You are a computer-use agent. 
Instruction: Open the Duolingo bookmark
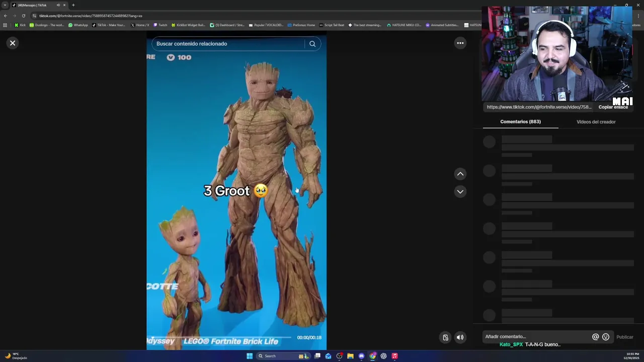(47, 25)
